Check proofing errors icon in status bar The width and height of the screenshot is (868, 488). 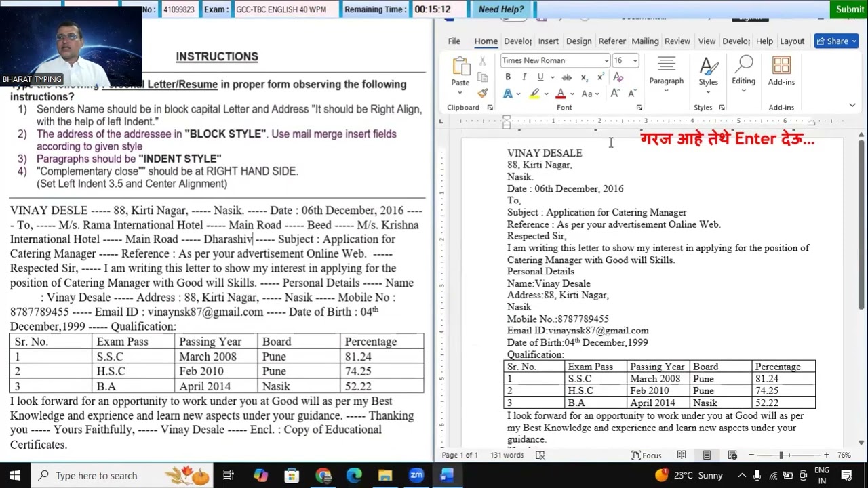tap(540, 455)
